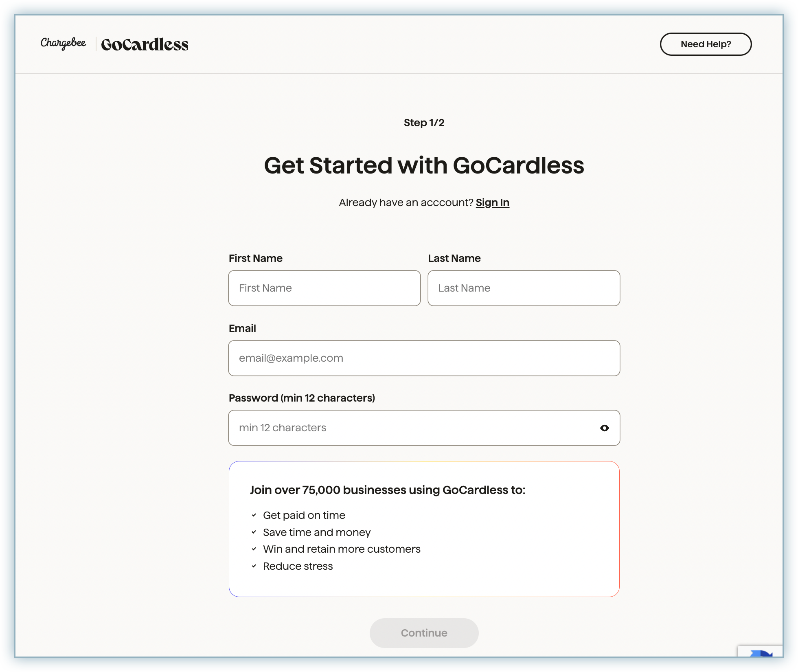
Task: Click the checkmark beside Reduce stress
Action: point(254,566)
